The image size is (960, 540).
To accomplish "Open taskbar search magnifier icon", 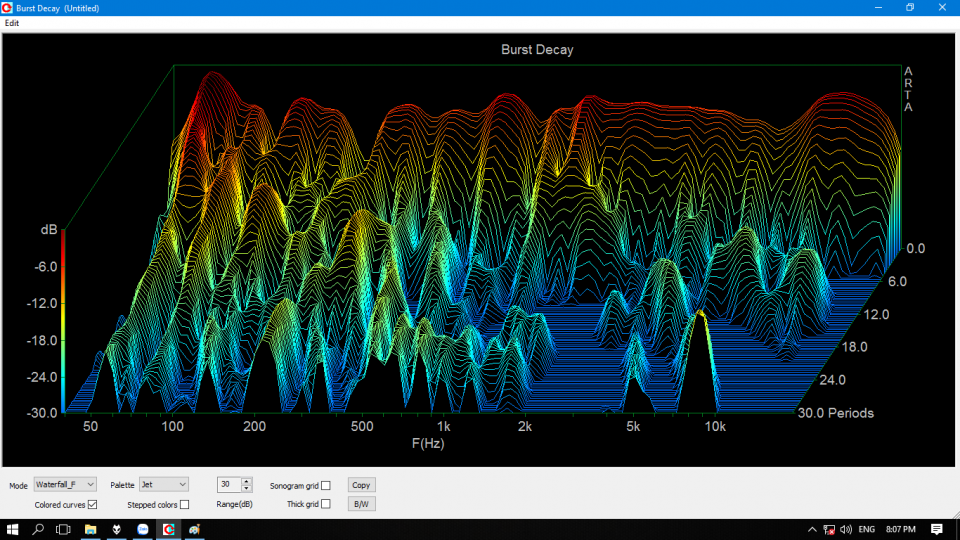I will 39,529.
